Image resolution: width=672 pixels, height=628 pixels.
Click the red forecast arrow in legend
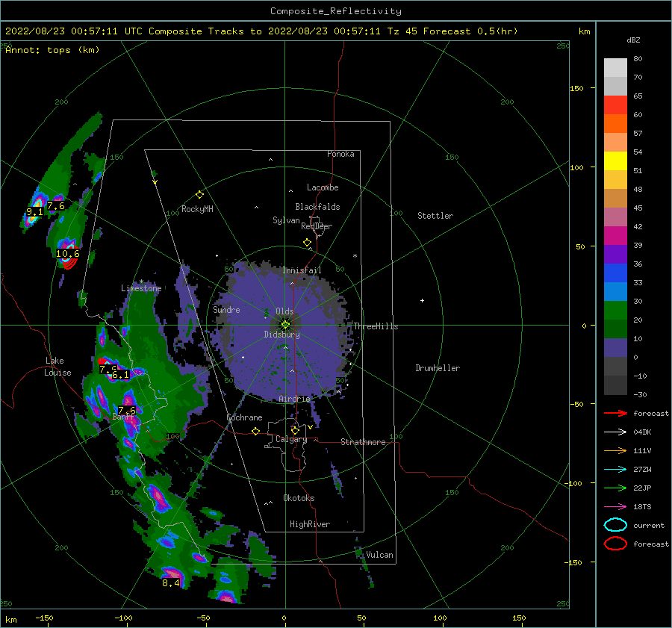click(x=615, y=413)
